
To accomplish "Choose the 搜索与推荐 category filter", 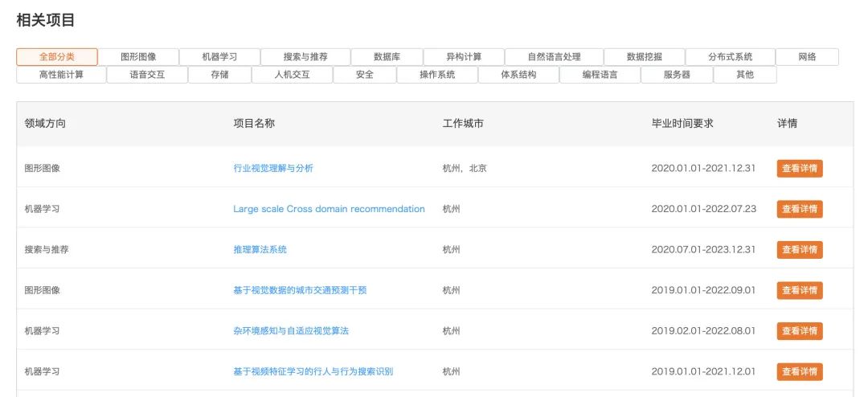I will point(305,57).
